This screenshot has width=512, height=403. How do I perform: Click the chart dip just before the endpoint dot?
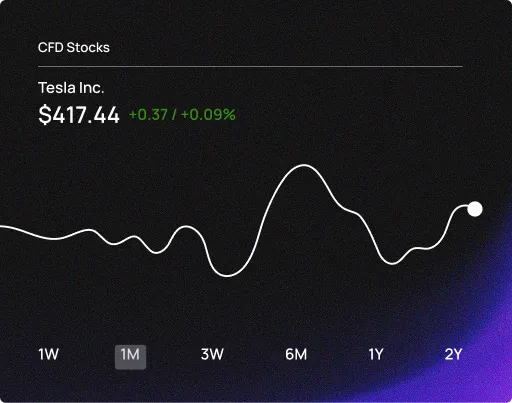point(392,263)
